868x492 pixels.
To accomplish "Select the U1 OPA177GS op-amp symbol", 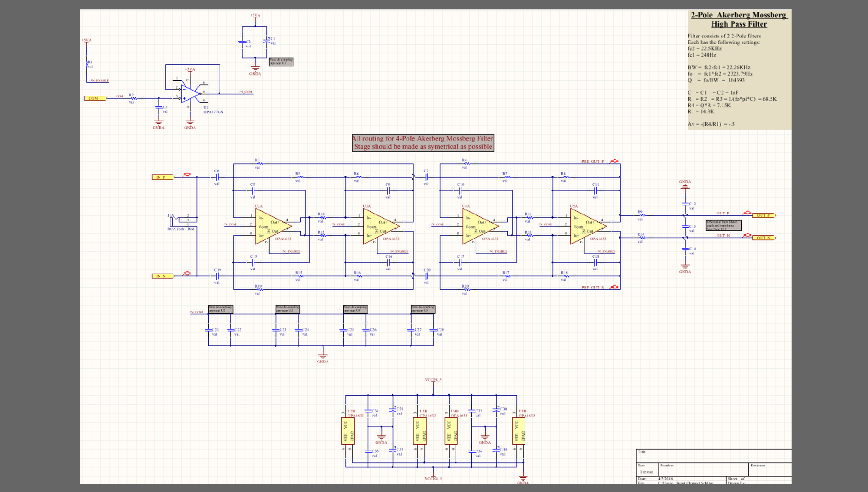I will tap(191, 93).
